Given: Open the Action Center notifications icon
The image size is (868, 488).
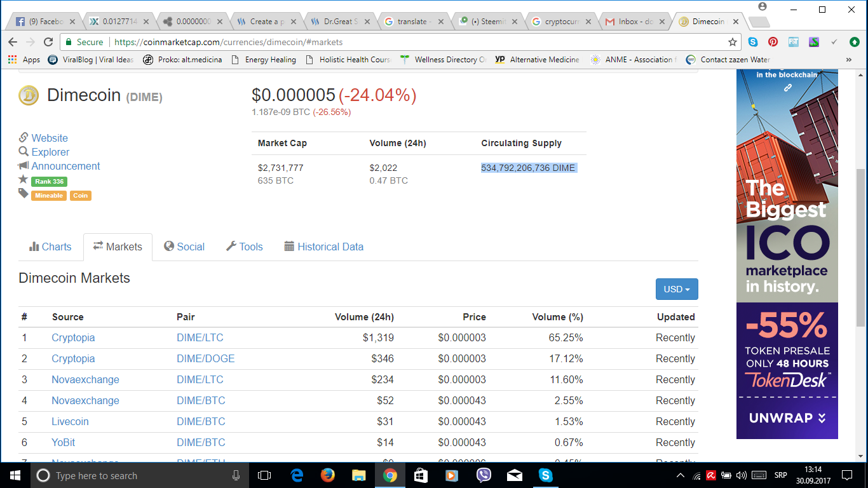Looking at the screenshot, I should click(846, 475).
